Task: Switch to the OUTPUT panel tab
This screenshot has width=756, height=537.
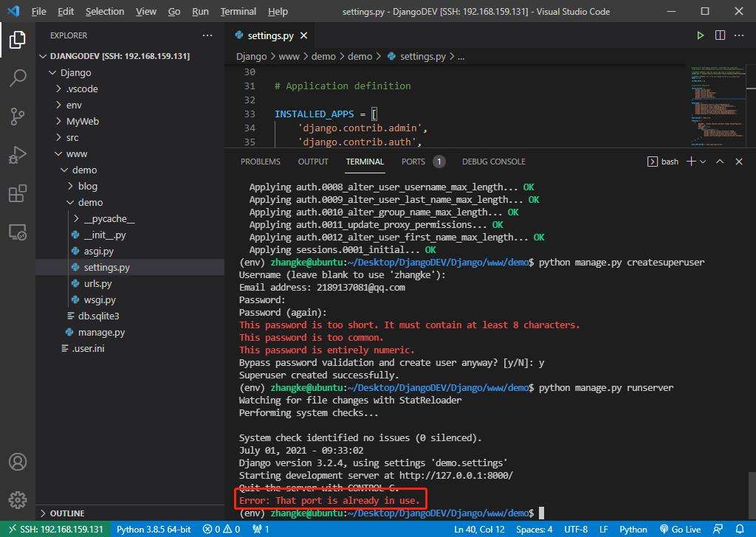Action: [313, 162]
